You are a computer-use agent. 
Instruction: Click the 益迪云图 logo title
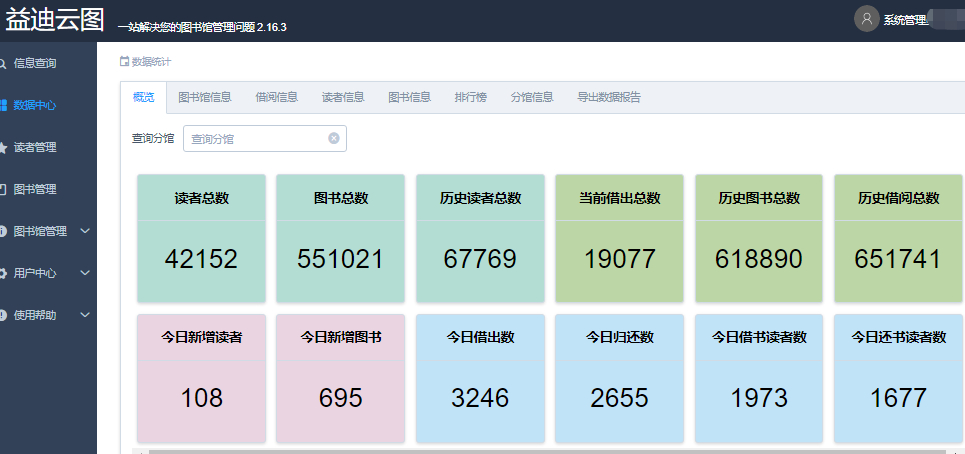55,20
